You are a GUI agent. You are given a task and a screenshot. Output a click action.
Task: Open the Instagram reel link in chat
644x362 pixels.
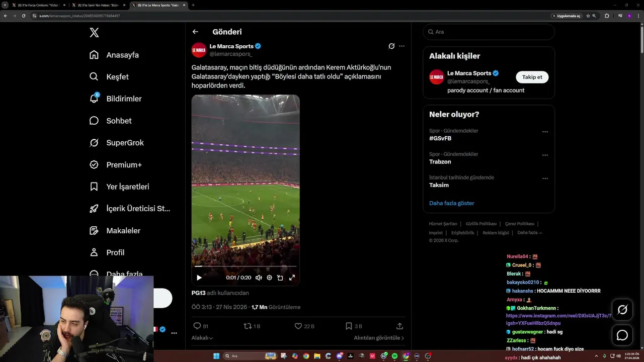[x=558, y=319]
